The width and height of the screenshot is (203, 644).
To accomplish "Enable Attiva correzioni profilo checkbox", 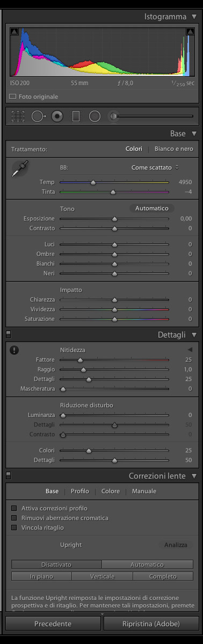I will 14,508.
